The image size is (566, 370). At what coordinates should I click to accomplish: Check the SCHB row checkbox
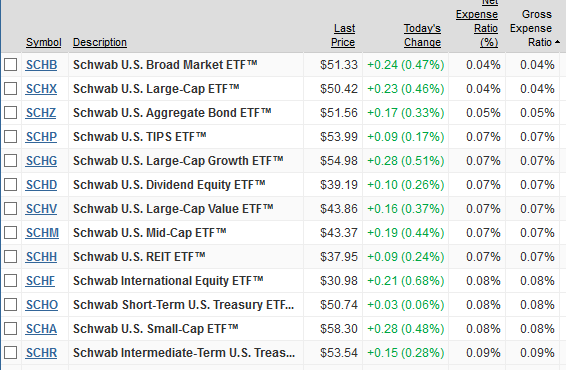(10, 65)
